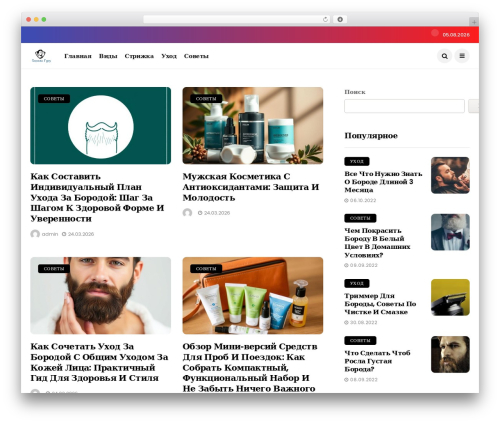Click the browser reload icon

(325, 20)
